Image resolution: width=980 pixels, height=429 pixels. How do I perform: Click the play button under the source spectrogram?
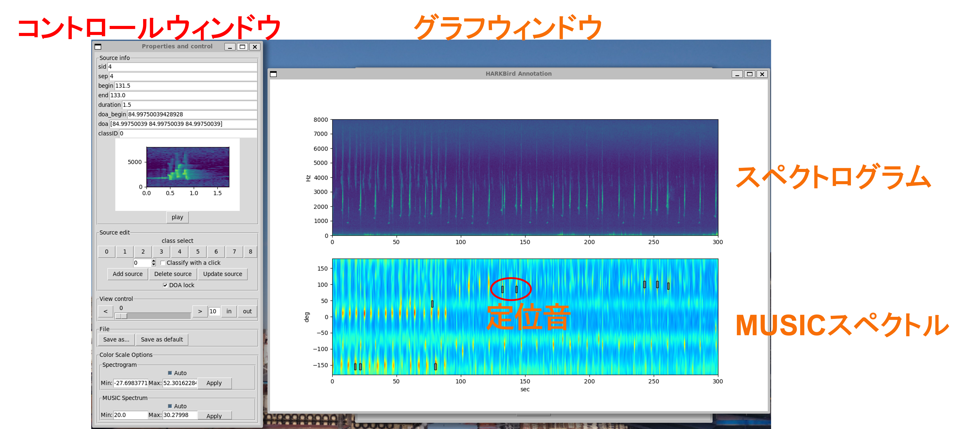(177, 217)
